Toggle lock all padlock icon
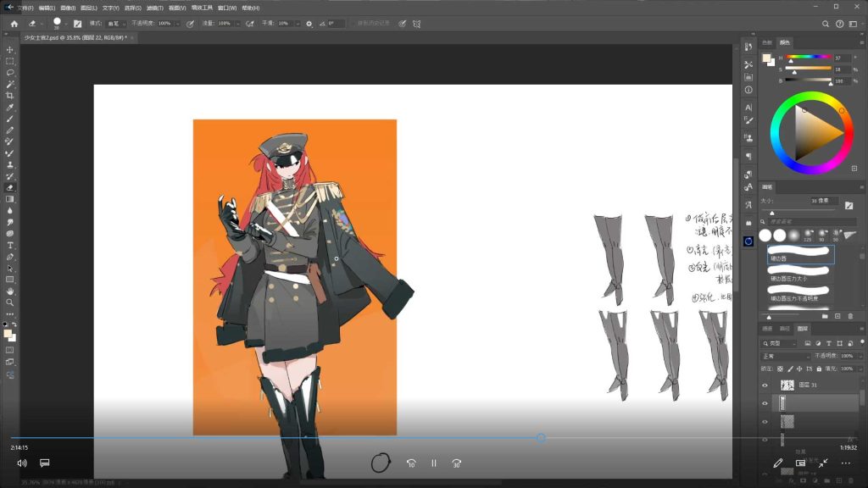The height and width of the screenshot is (488, 868). [819, 369]
